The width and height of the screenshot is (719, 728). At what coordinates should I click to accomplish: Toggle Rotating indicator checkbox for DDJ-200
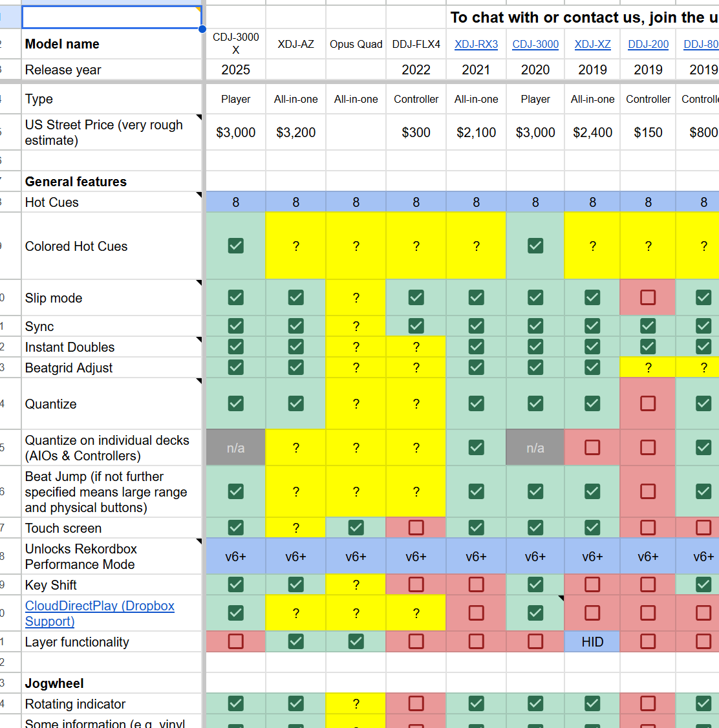tap(648, 703)
